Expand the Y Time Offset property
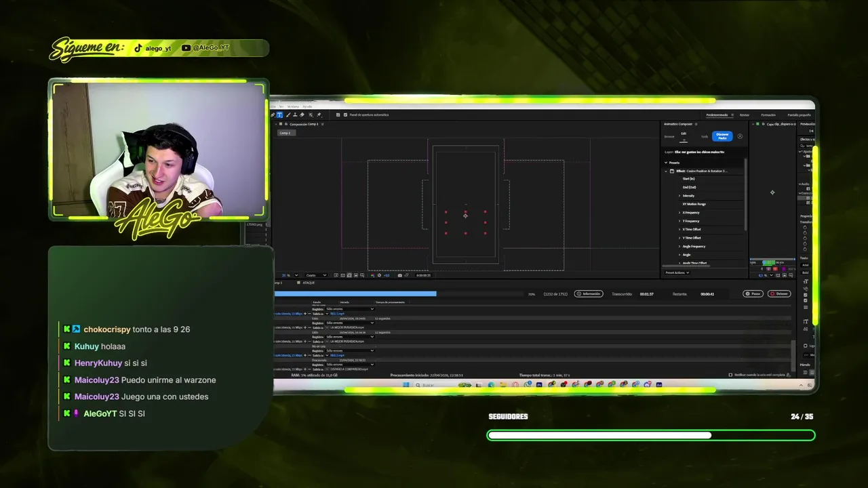868x488 pixels. [679, 238]
